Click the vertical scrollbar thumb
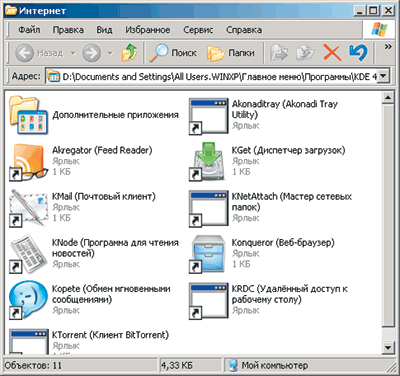400x376 pixels. click(x=388, y=215)
